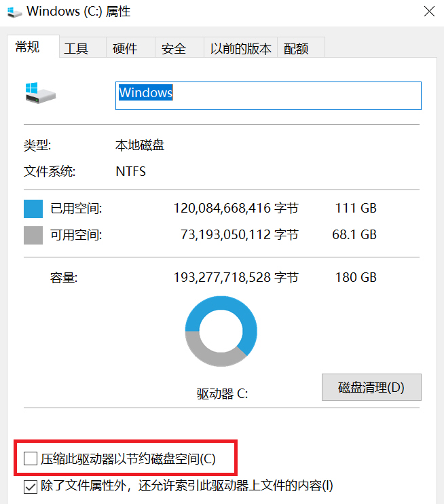Click the 本地磁盘 type value
This screenshot has height=504, width=444.
[140, 145]
